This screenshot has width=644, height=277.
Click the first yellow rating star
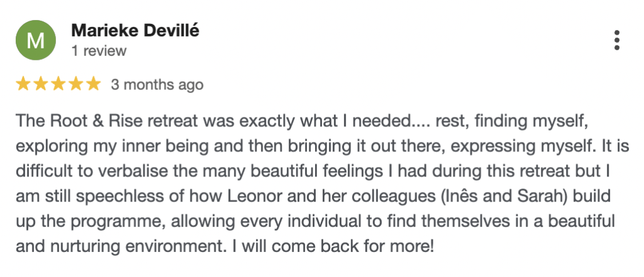[x=23, y=84]
